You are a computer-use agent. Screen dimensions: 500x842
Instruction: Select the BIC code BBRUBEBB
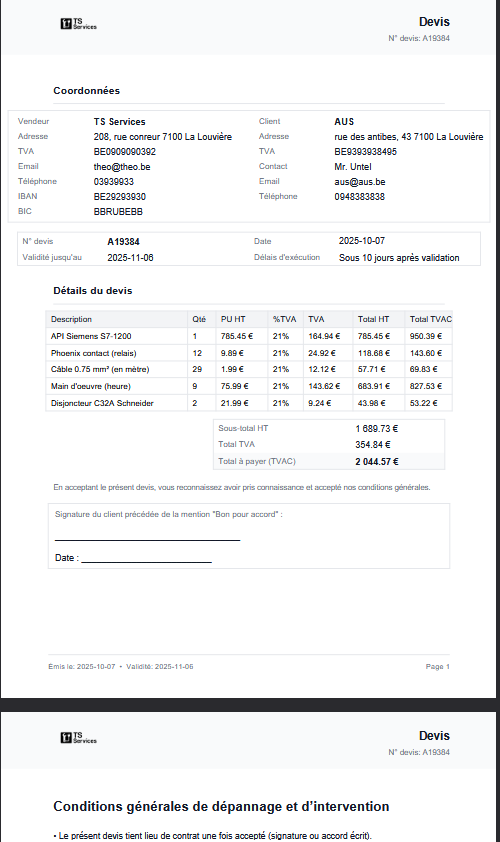click(118, 212)
